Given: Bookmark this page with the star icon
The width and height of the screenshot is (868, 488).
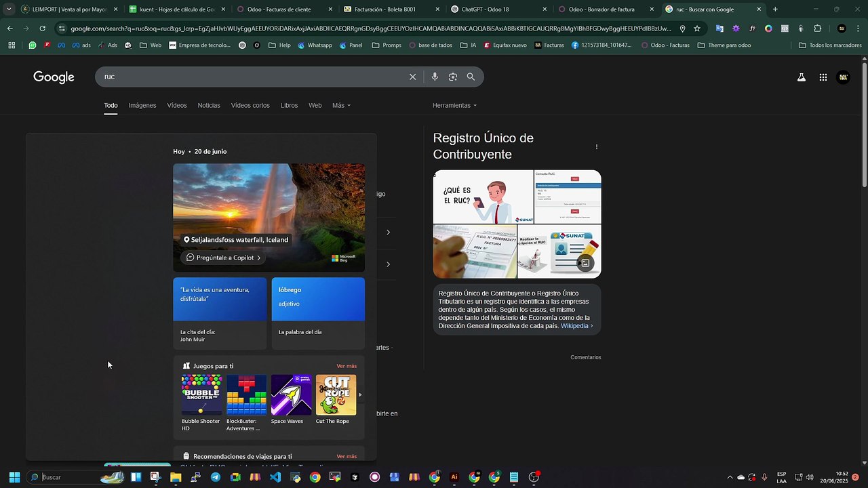Looking at the screenshot, I should pos(696,28).
